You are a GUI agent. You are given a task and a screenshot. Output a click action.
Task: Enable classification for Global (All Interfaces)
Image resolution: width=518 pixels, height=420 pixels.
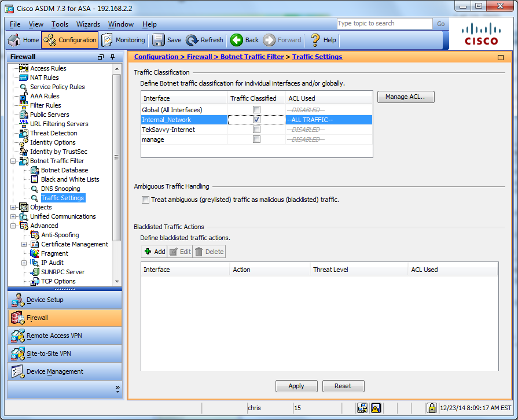pyautogui.click(x=256, y=109)
